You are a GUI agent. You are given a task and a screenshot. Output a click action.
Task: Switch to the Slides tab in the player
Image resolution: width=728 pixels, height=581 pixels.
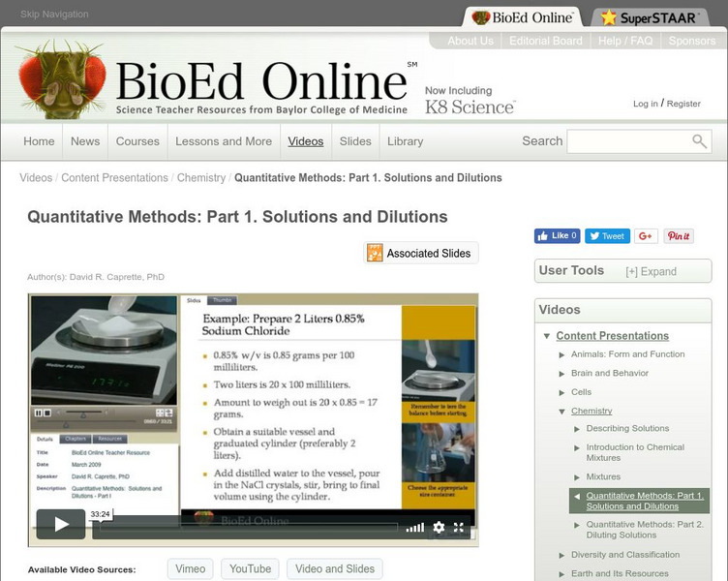194,300
